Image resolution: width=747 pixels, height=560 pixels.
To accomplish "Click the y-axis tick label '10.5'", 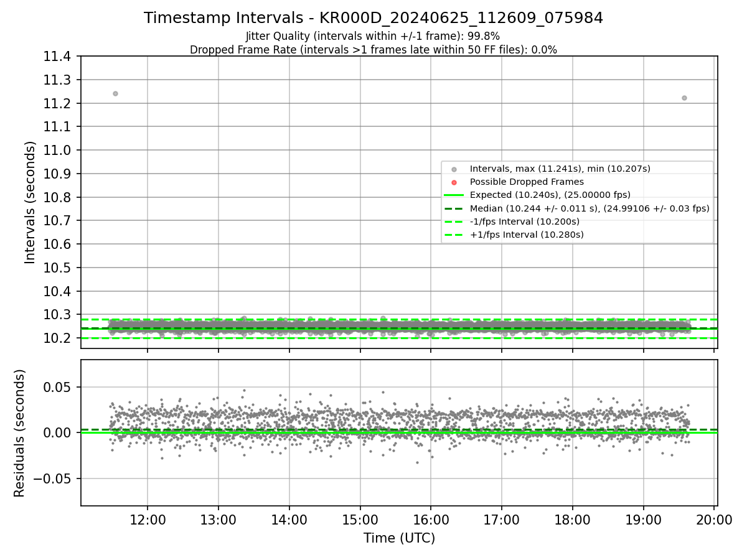I will [58, 268].
